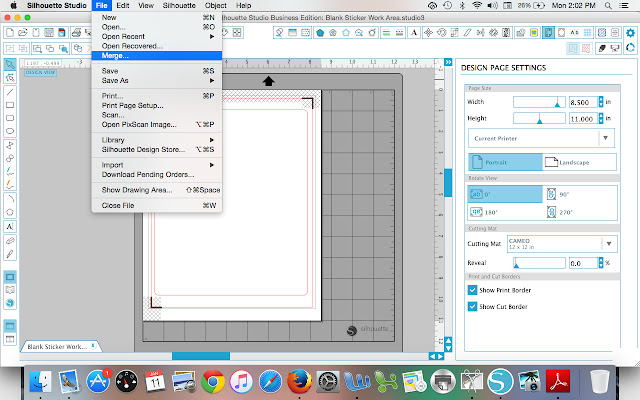Open the Fill Color pentagon icon

tap(320, 33)
